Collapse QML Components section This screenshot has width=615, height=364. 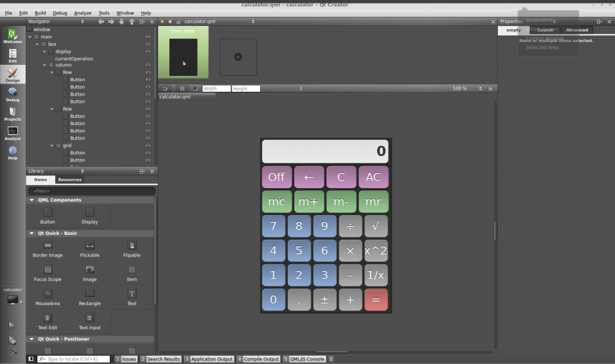pyautogui.click(x=31, y=200)
